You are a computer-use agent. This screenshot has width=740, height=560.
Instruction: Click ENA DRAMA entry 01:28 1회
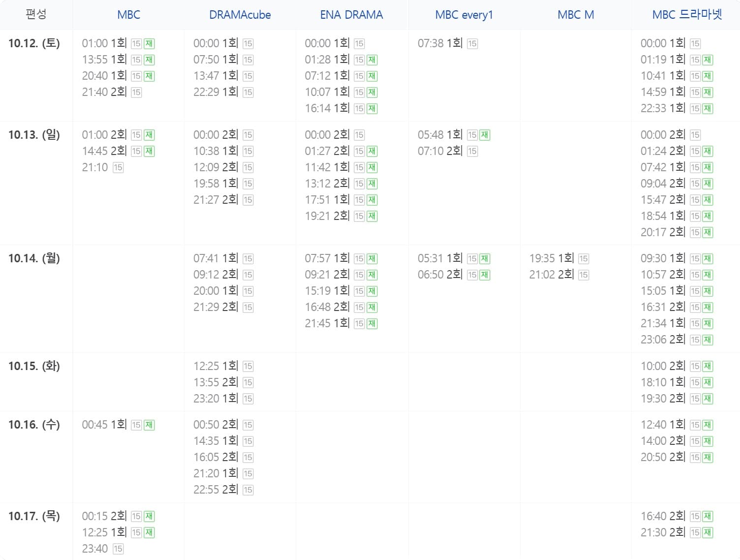coord(327,60)
